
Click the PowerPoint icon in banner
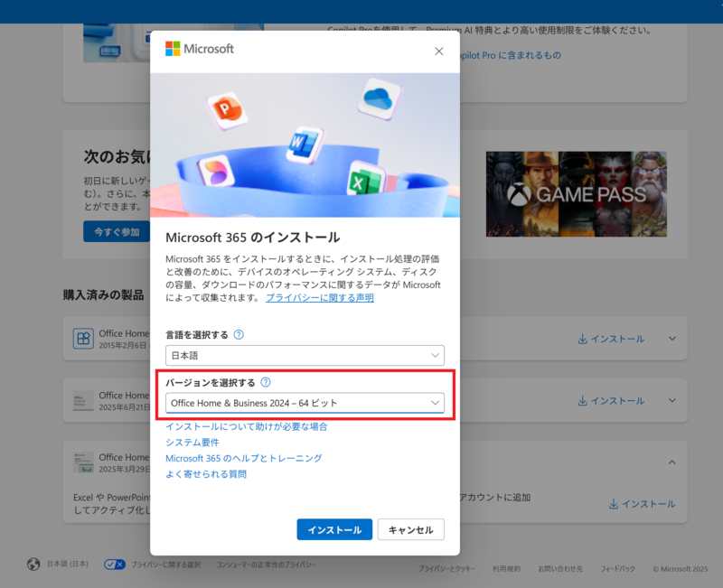pos(225,110)
